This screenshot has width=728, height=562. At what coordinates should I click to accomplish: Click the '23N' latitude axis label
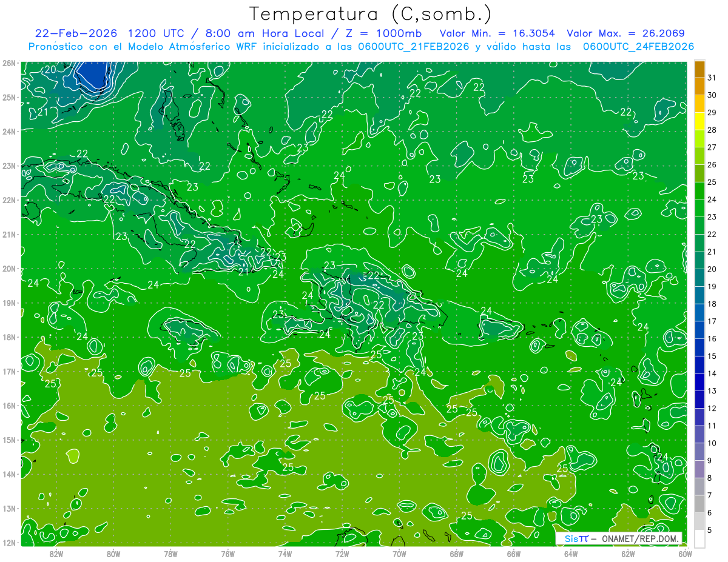click(9, 166)
